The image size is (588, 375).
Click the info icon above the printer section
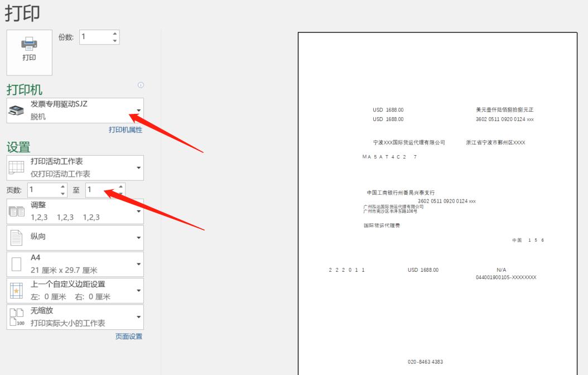click(x=141, y=84)
